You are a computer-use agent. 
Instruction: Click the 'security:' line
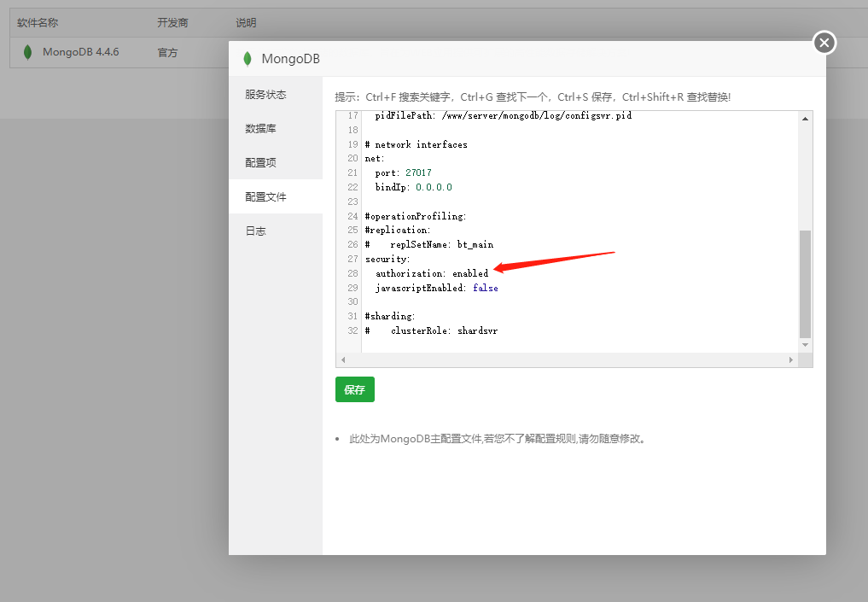point(387,260)
